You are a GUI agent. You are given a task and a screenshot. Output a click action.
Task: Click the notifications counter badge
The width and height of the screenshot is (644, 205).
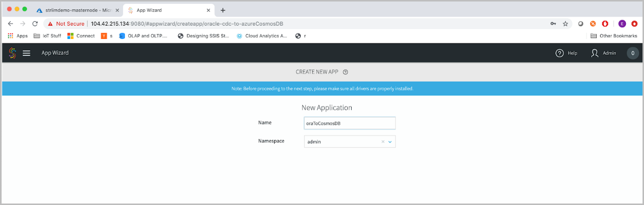[x=633, y=53]
